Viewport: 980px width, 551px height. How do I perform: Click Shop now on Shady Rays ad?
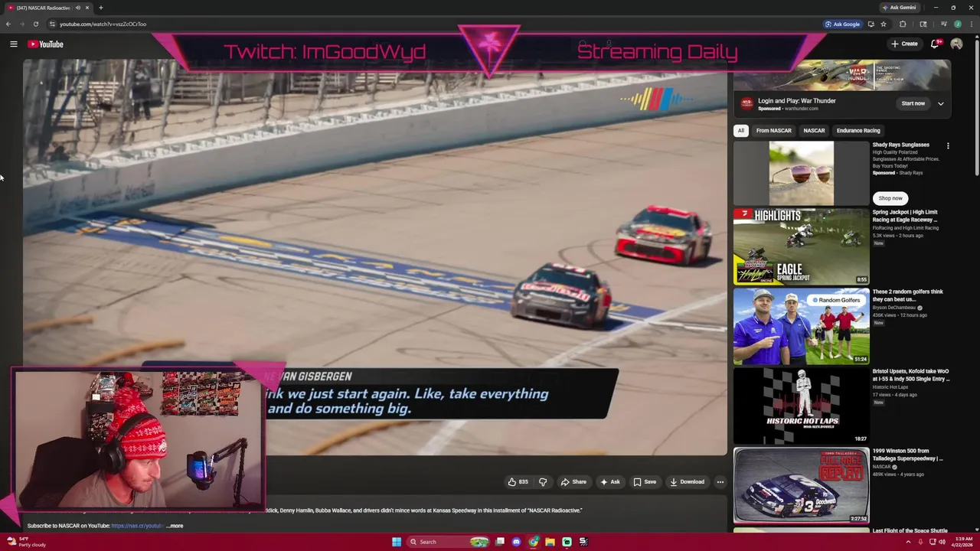click(x=890, y=198)
